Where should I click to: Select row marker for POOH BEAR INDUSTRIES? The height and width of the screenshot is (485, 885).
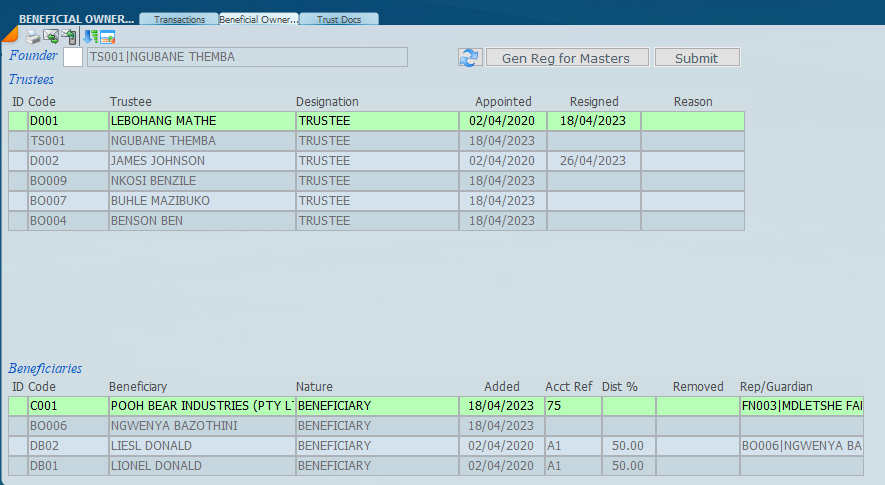17,406
